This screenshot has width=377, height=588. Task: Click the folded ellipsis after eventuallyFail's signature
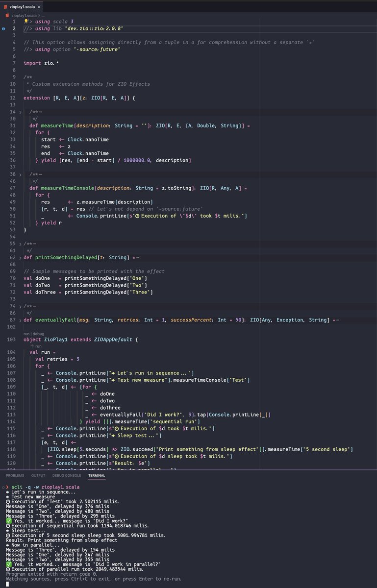pos(337,320)
